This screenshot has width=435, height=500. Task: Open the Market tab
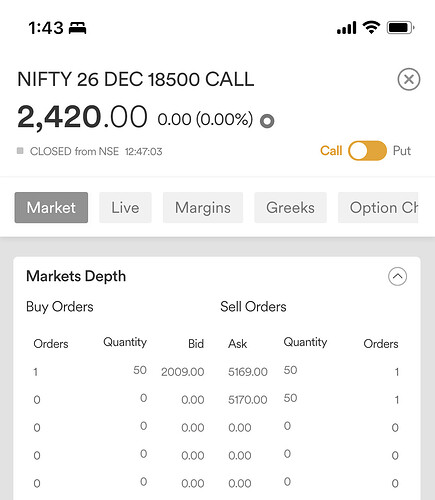click(51, 207)
